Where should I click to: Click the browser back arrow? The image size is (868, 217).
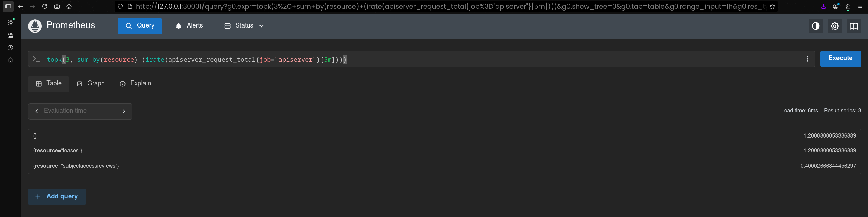point(20,6)
